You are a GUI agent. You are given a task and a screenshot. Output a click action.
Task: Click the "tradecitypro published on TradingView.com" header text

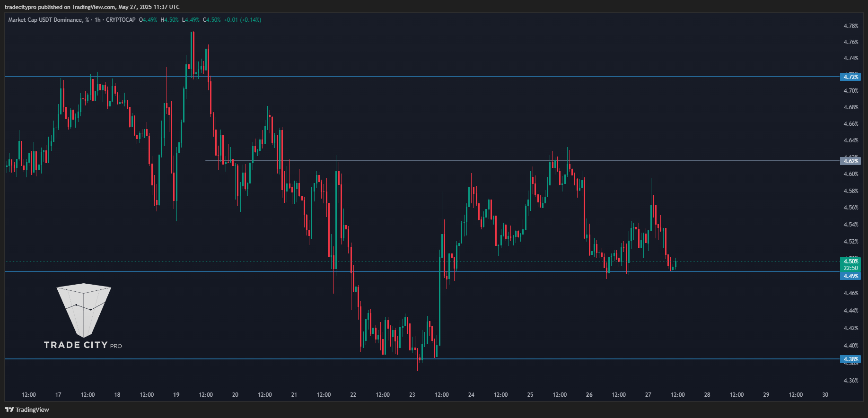tap(60, 7)
